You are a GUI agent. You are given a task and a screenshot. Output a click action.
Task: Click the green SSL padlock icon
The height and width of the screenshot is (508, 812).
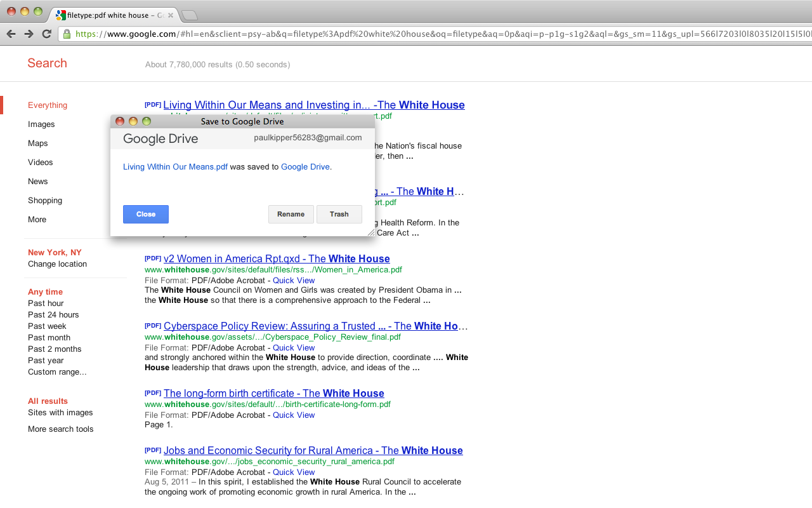[67, 34]
